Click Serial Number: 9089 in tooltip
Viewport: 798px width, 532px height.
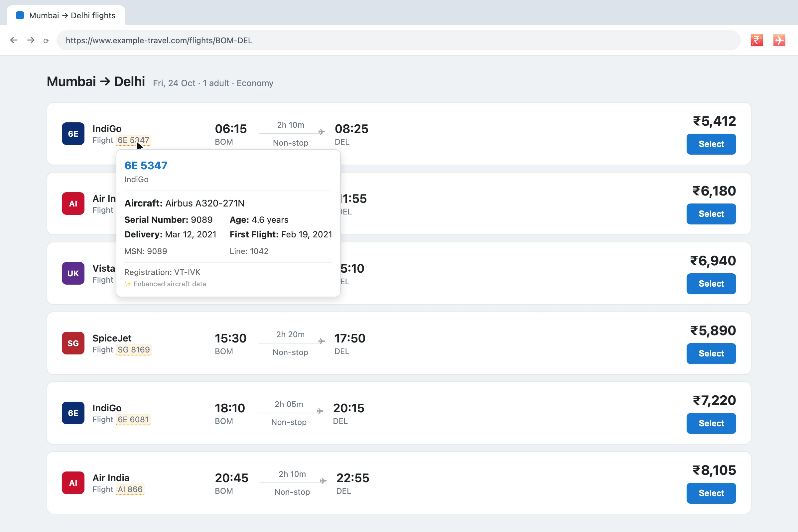(168, 220)
